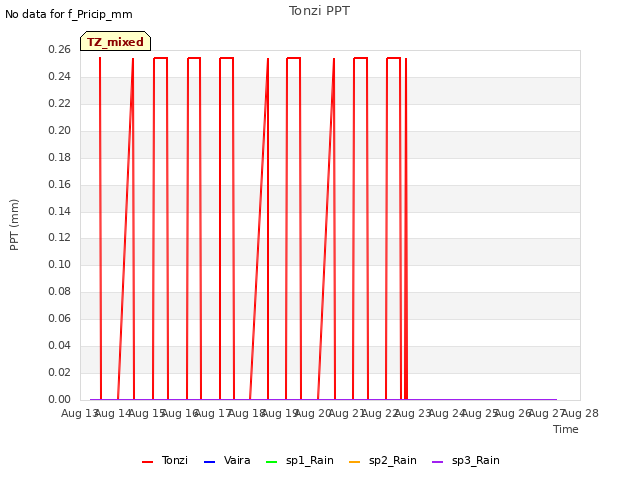The image size is (640, 480).
Task: Click the 0.12 y-axis tick label
Action: click(x=60, y=238)
